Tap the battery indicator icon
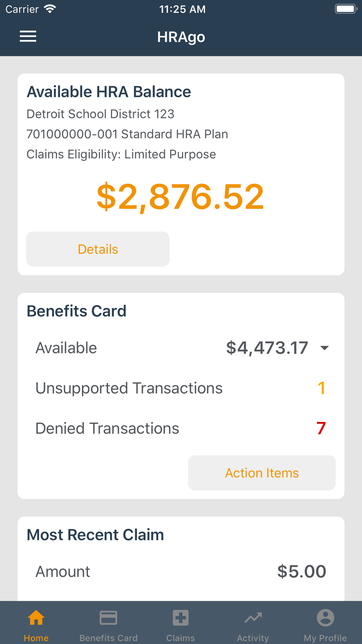 pos(346,9)
